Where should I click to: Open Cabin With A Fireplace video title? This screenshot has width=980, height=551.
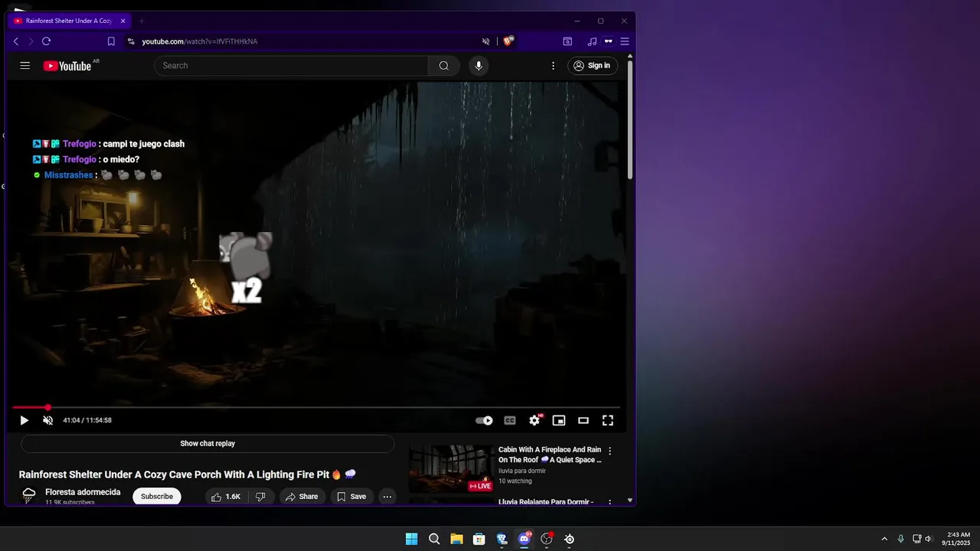550,455
